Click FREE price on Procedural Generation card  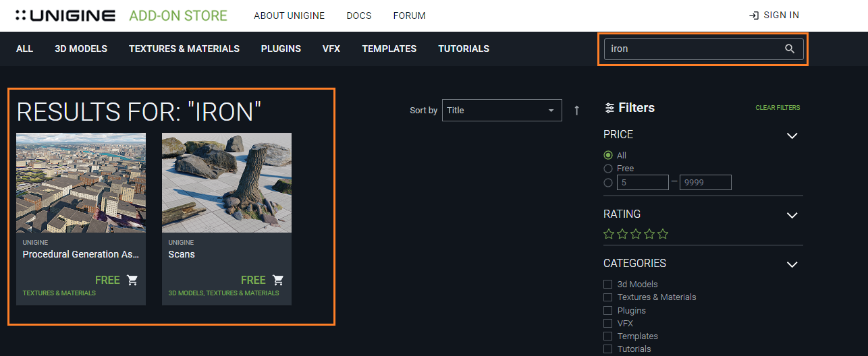coord(107,280)
